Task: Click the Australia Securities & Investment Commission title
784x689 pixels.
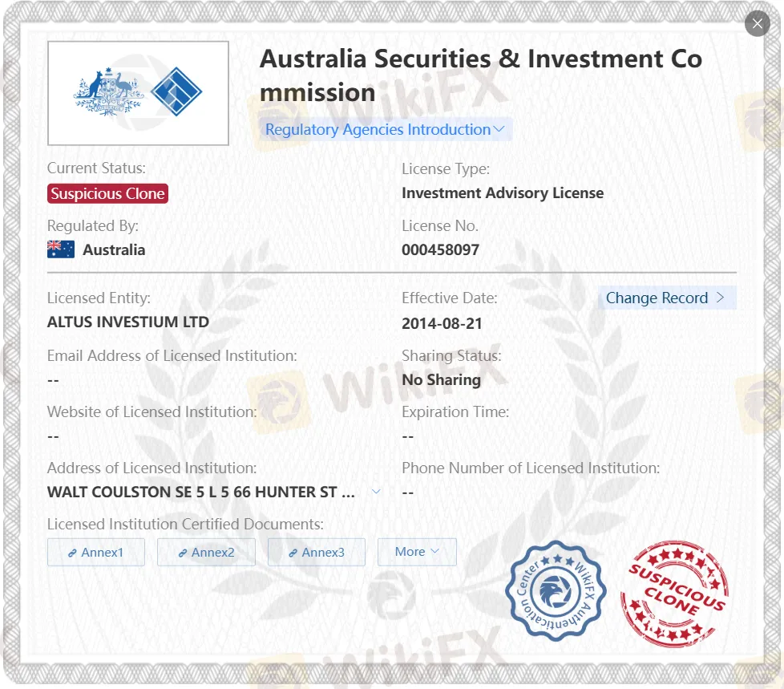Action: [x=481, y=75]
